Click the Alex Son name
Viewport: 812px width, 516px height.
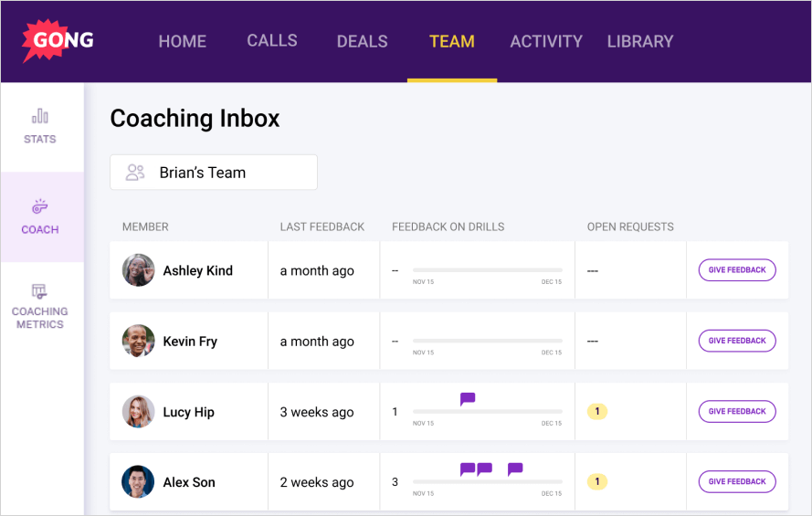[x=189, y=482]
